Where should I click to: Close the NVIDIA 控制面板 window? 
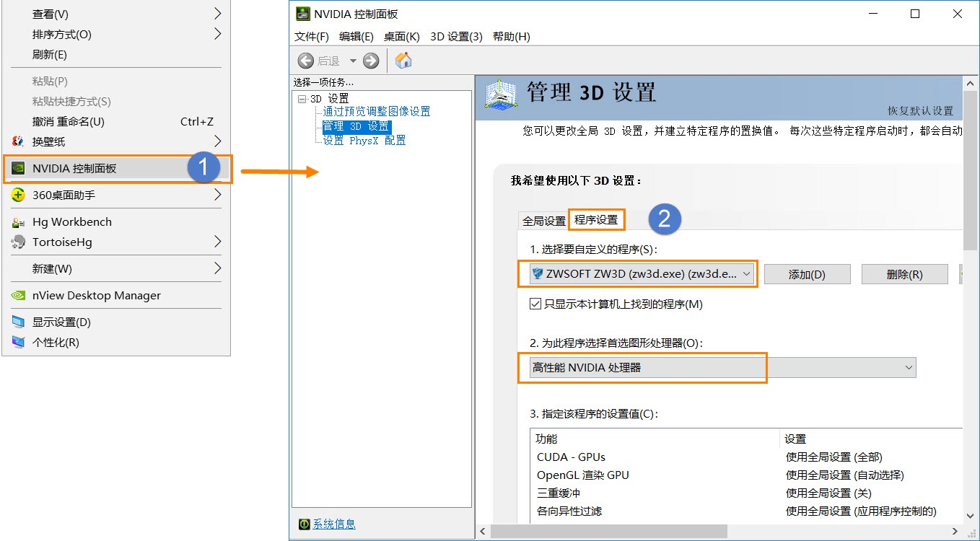click(x=958, y=14)
